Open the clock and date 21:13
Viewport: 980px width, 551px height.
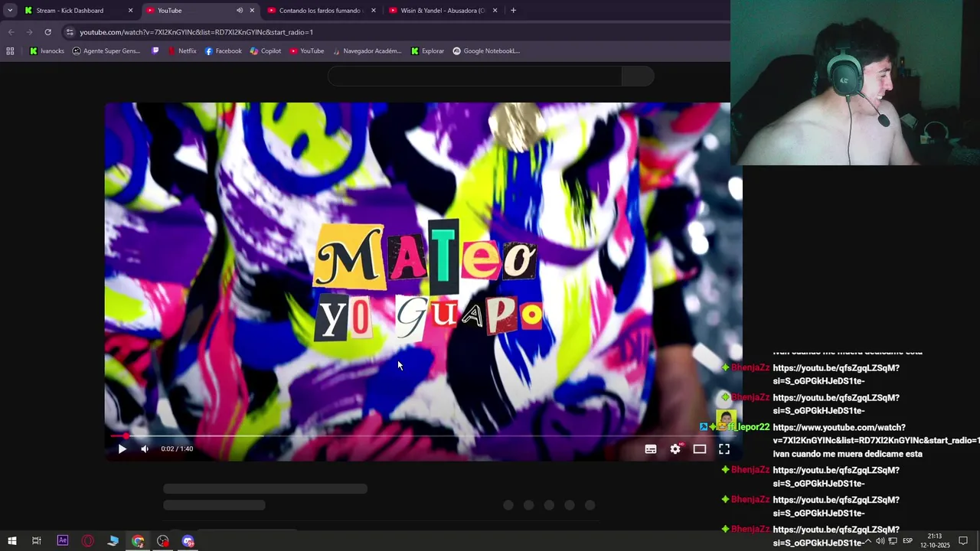935,541
